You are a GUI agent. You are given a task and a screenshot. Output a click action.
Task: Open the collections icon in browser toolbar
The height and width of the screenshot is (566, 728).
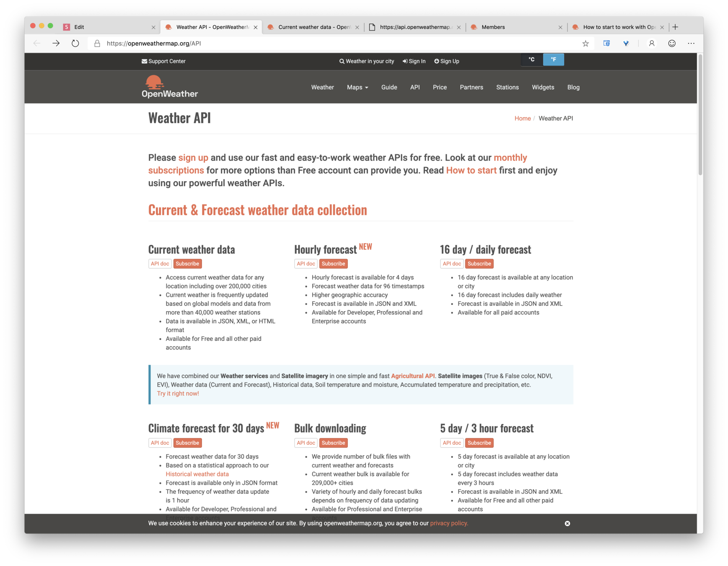click(x=606, y=43)
